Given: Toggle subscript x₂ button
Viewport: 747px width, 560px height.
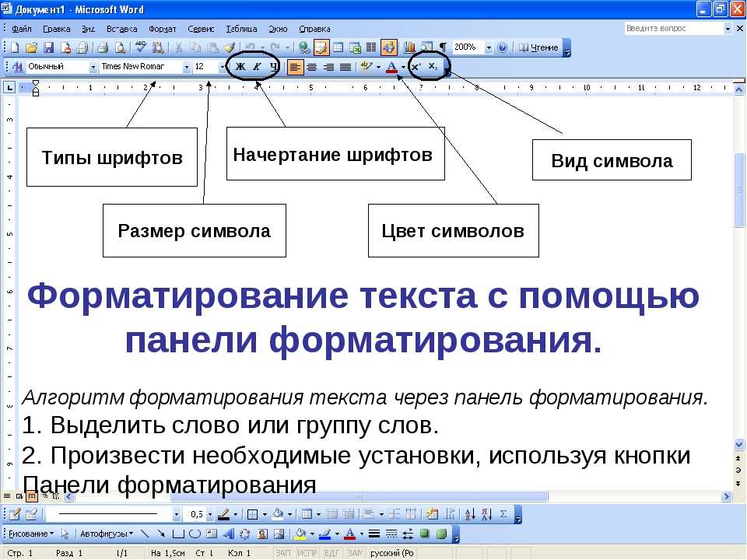Looking at the screenshot, I should (433, 67).
